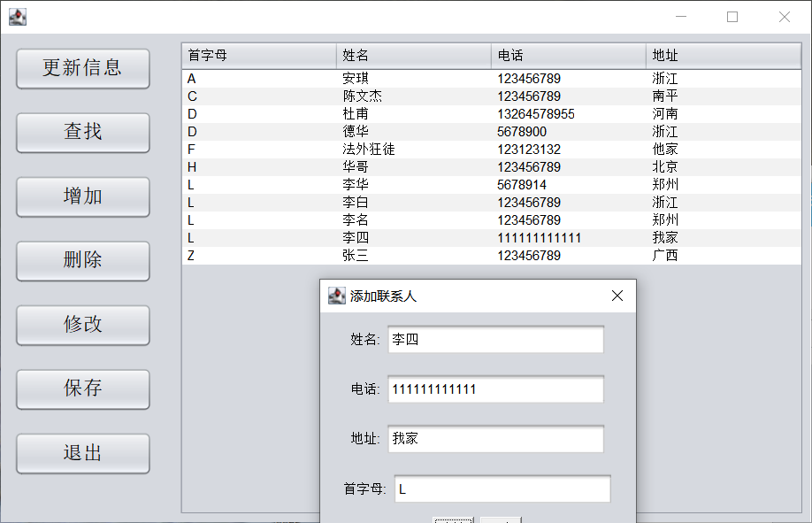This screenshot has width=812, height=523.
Task: Click the 更新信息 button
Action: pyautogui.click(x=82, y=68)
